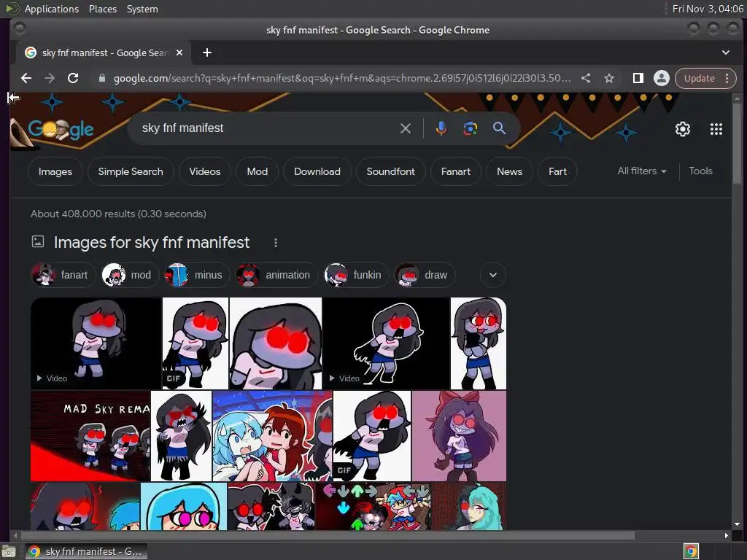
Task: Select the Download filter chip
Action: (x=317, y=171)
